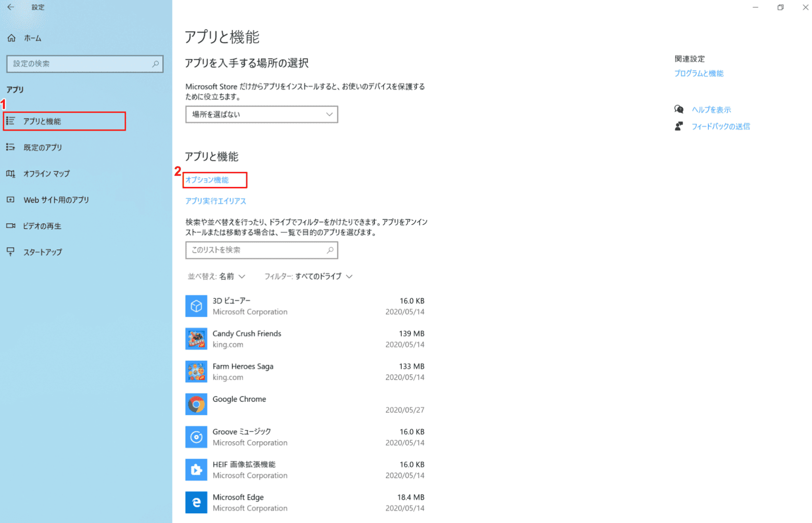Click the このリストを検索 search field
The width and height of the screenshot is (812, 523).
(262, 250)
